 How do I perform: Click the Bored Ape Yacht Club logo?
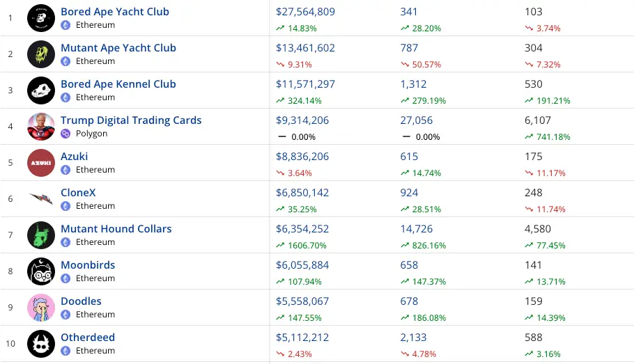tap(41, 18)
